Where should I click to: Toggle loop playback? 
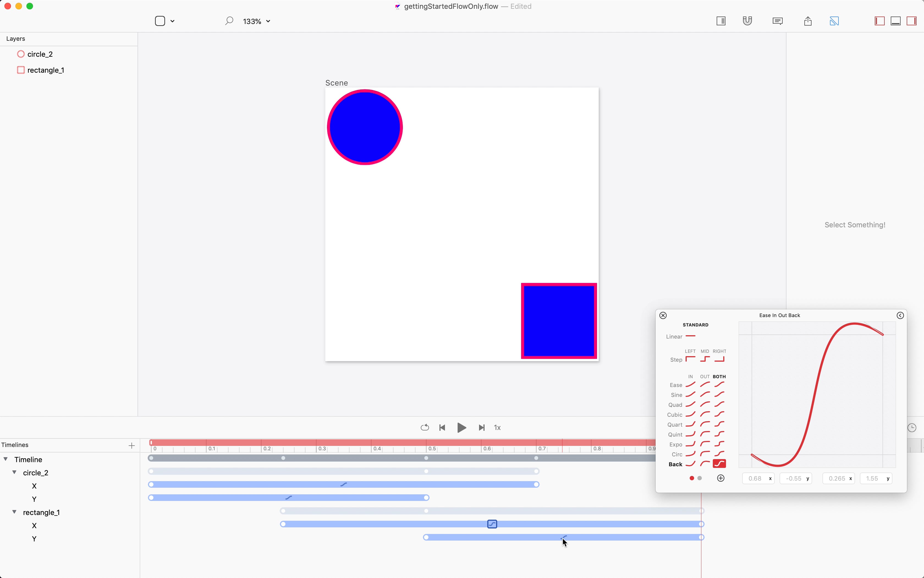tap(425, 427)
